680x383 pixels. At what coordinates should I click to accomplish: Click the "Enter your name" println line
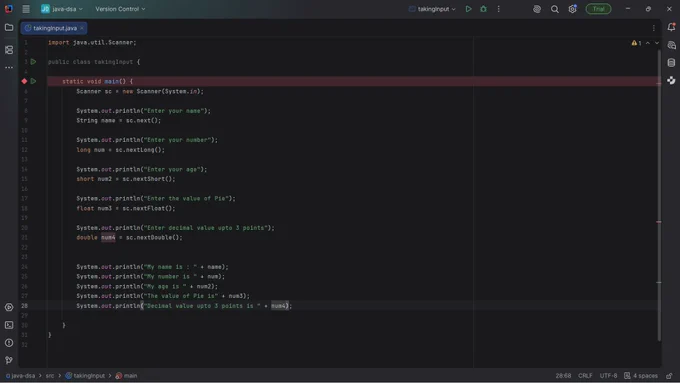[x=144, y=111]
